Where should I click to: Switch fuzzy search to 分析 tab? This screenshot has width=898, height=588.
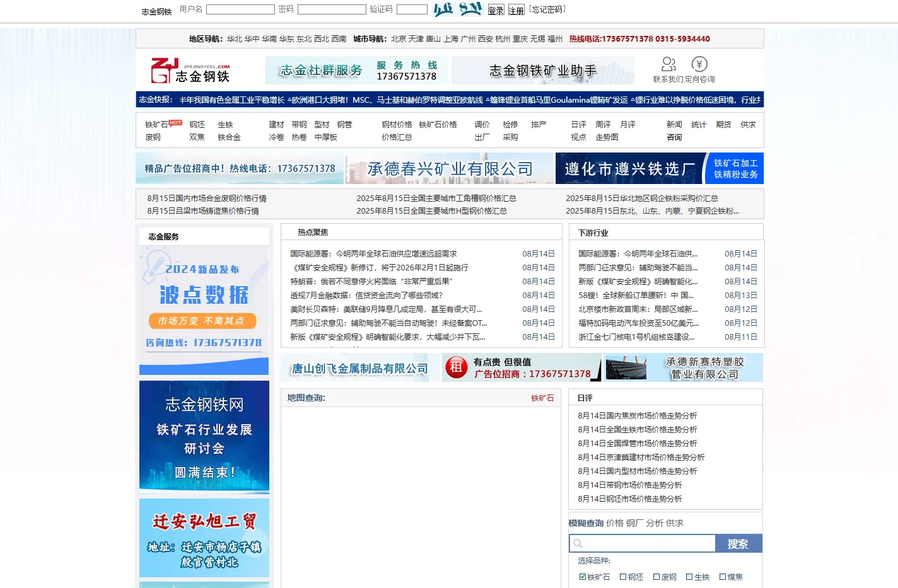pos(654,523)
